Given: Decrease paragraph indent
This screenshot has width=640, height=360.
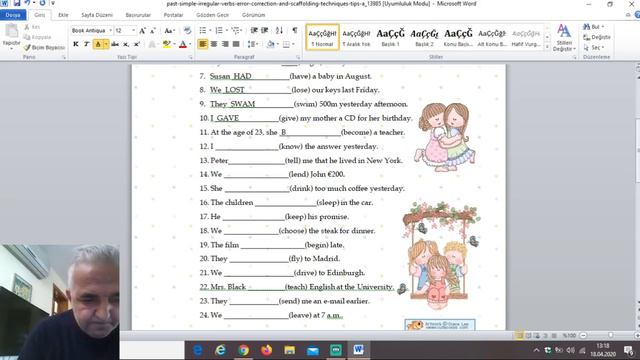Looking at the screenshot, I should pos(254,31).
